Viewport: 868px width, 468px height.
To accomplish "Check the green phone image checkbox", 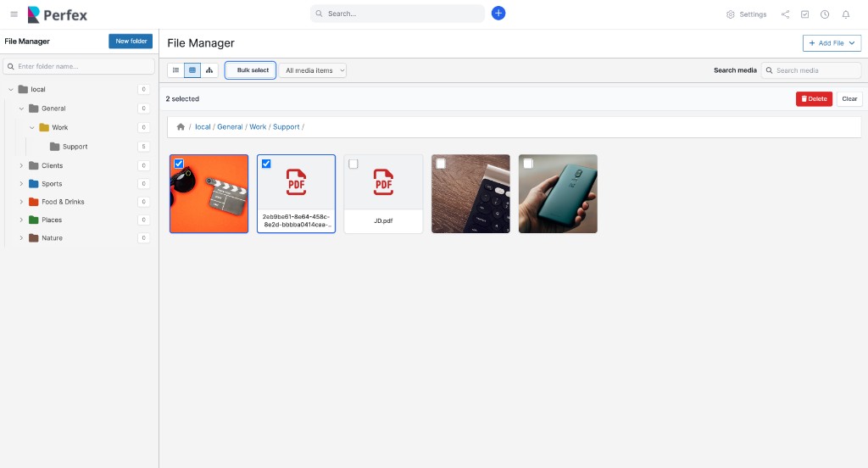I will pos(528,164).
